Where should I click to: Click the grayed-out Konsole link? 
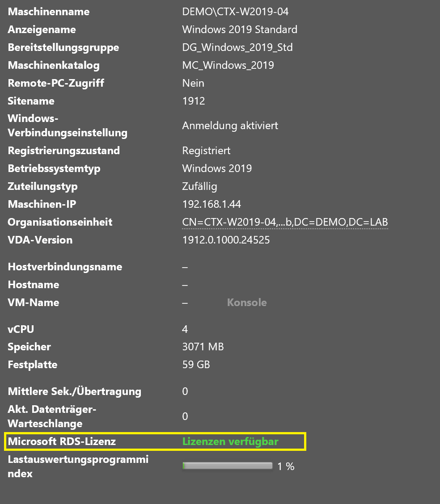[246, 302]
